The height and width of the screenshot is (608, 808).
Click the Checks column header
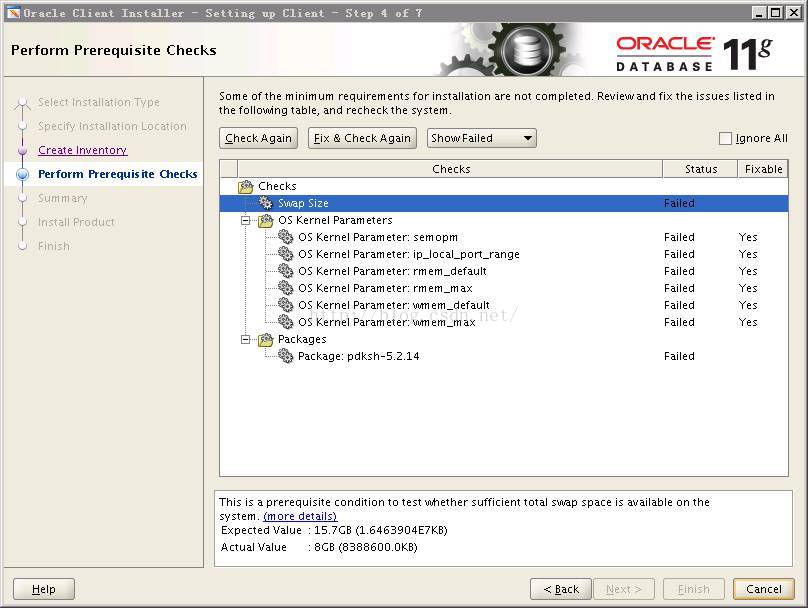[x=450, y=169]
